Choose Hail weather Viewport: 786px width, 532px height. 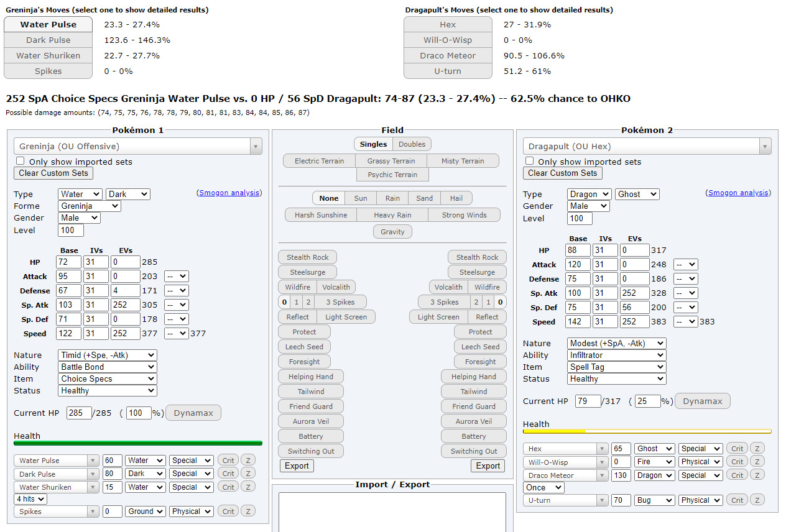[456, 198]
